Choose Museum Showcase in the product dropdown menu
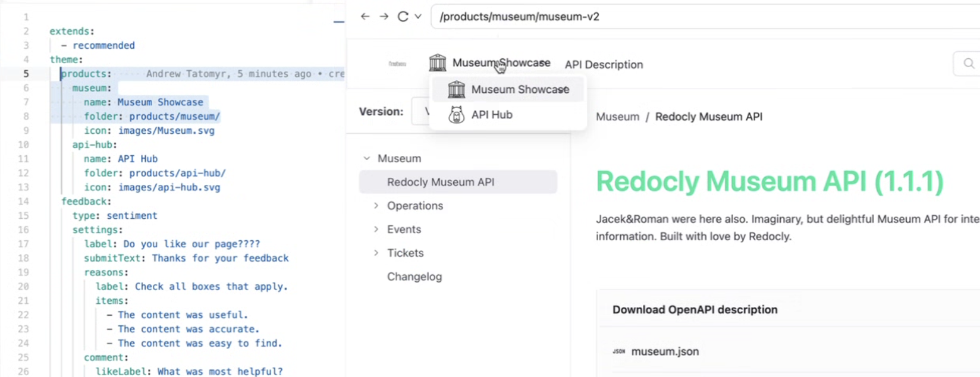The image size is (980, 377). [508, 89]
